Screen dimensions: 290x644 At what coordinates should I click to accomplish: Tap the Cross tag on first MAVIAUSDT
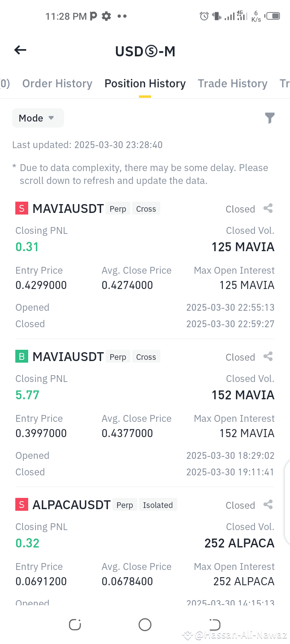click(146, 208)
